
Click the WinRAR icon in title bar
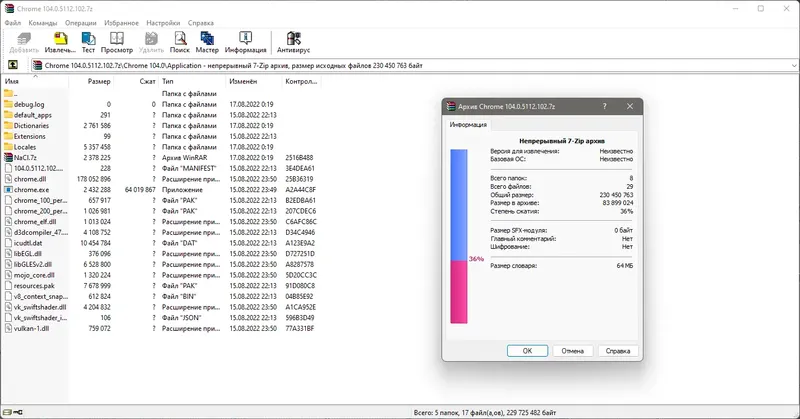[9, 9]
